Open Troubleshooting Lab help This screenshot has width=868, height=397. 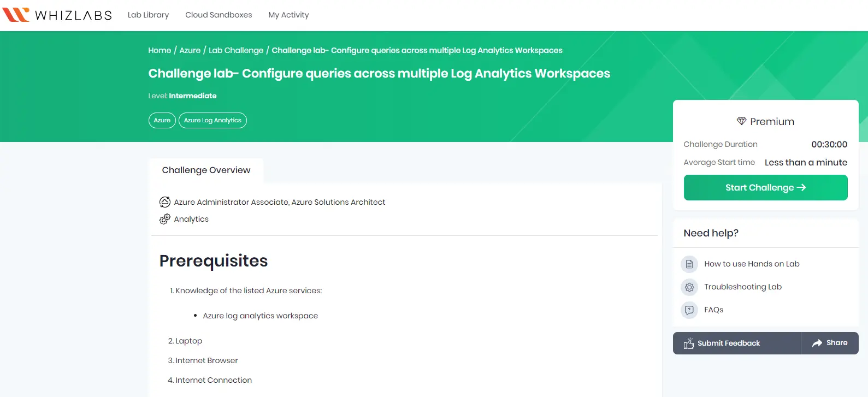tap(743, 287)
